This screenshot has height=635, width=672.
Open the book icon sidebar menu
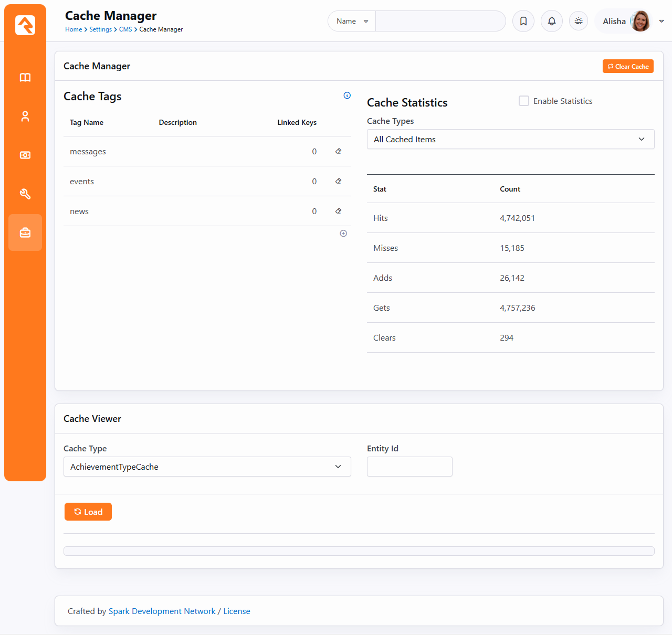(x=25, y=78)
